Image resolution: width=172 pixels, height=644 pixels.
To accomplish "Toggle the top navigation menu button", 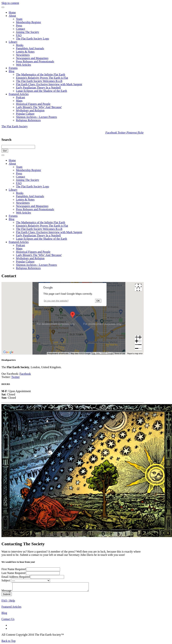I will point(3,7).
